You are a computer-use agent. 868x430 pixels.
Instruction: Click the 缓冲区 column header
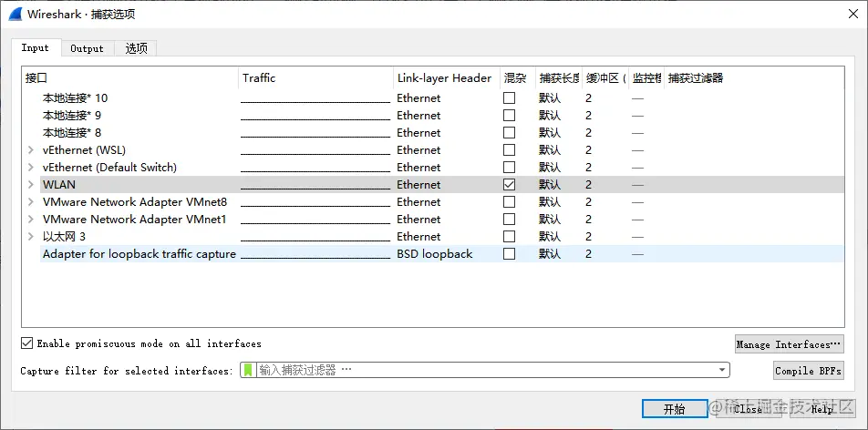point(605,78)
